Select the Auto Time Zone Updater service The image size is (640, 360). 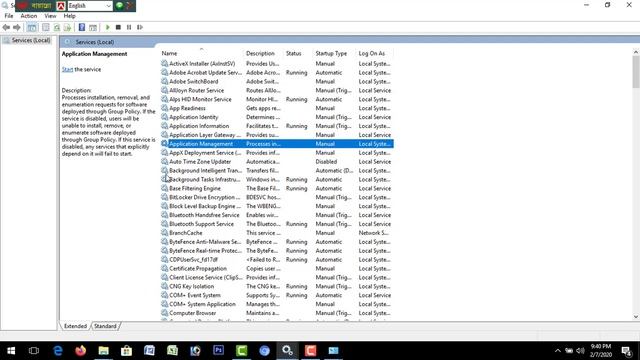(277, 162)
